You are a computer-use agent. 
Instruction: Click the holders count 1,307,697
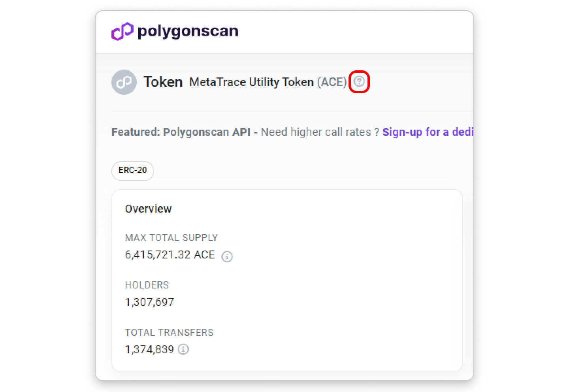149,302
